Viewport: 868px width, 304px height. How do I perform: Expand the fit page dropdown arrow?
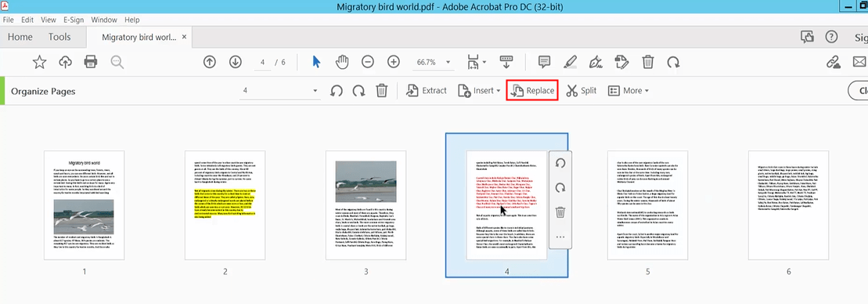point(484,62)
